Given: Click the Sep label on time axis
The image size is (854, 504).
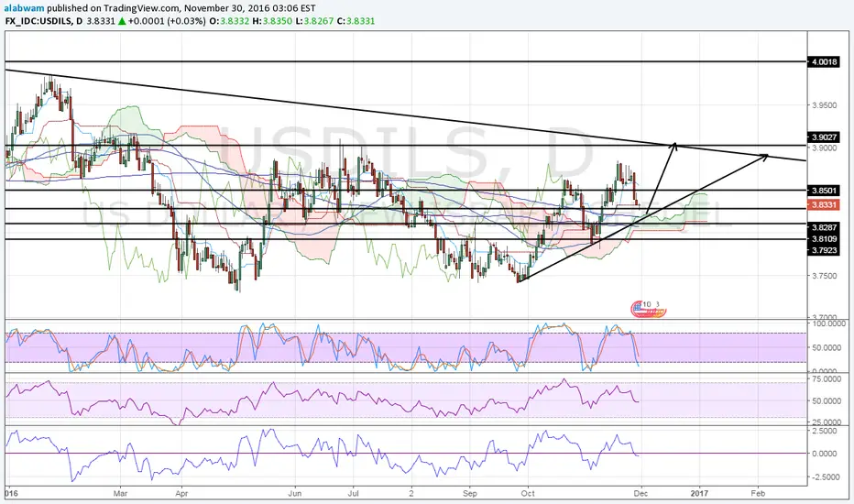Looking at the screenshot, I should click(469, 493).
